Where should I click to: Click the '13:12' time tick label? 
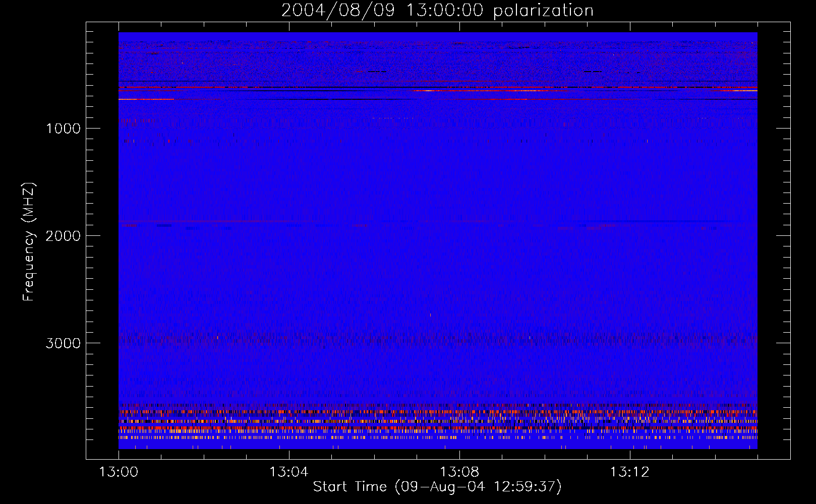pos(629,472)
